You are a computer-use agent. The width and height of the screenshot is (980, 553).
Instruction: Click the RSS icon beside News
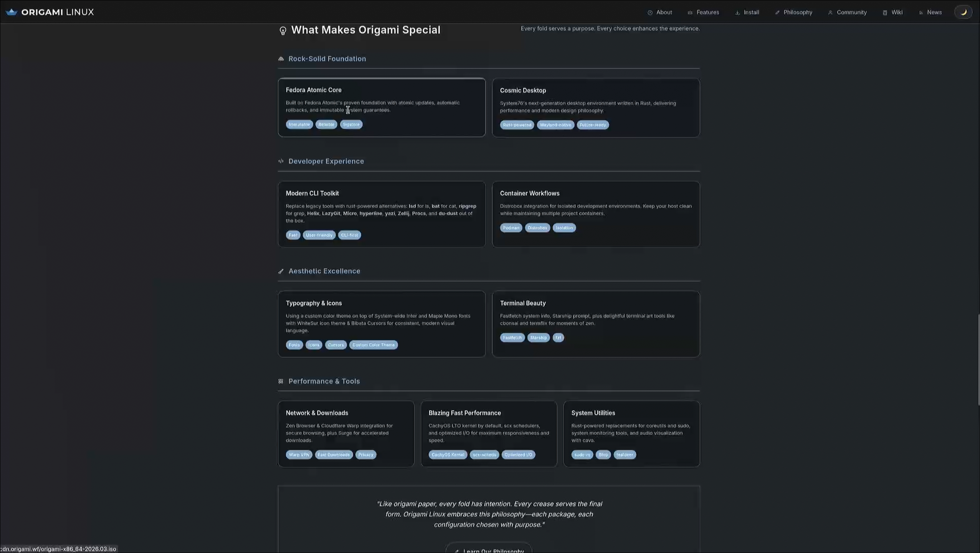tap(921, 13)
